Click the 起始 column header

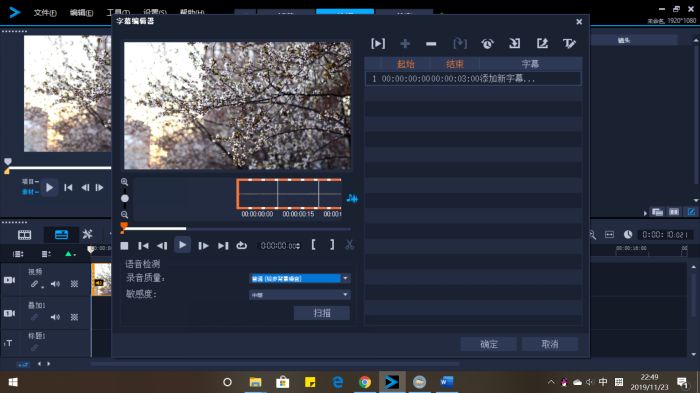coord(405,64)
